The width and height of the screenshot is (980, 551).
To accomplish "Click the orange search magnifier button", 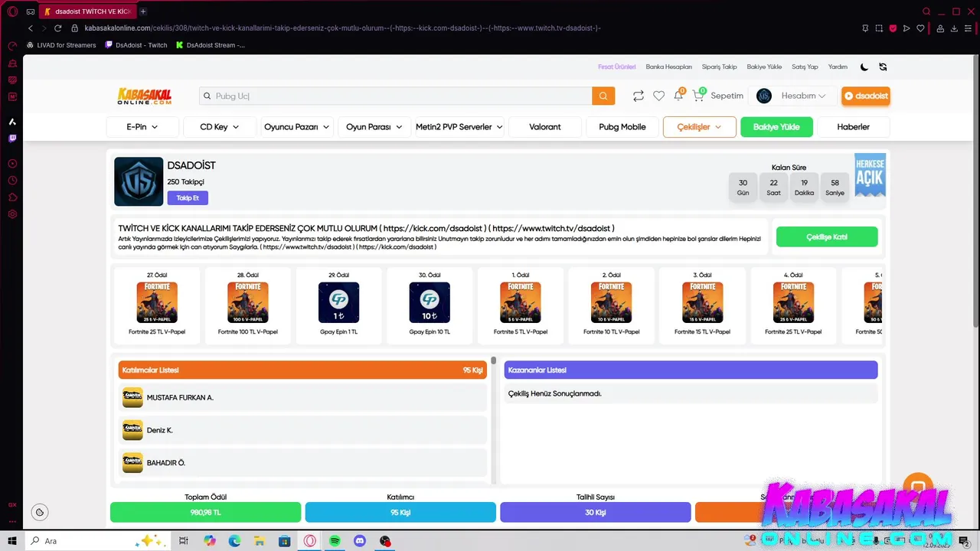I will (603, 96).
